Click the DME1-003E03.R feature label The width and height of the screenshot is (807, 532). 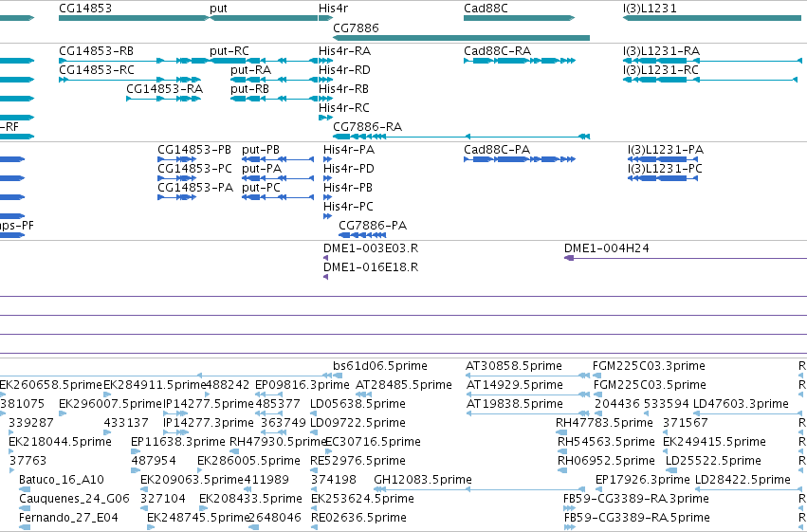371,248
